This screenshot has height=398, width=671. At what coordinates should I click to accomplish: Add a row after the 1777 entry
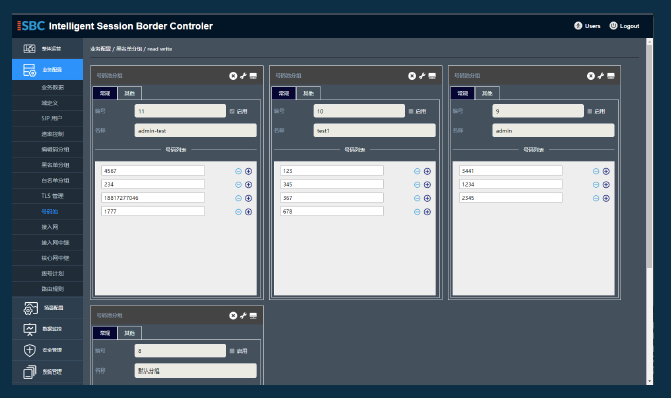(x=248, y=212)
